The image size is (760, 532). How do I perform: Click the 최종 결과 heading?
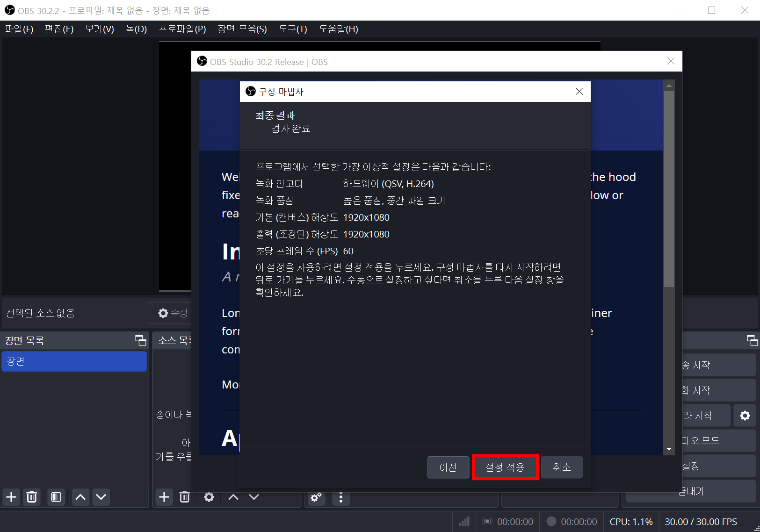275,115
